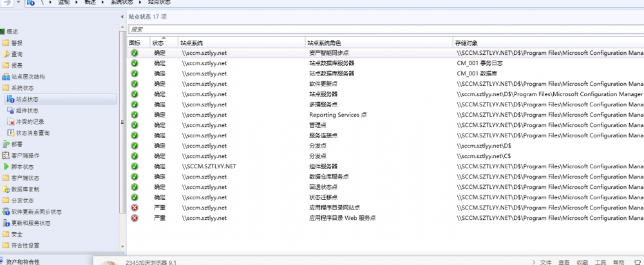This screenshot has width=644, height=265.
Task: Select the CM_001 数据库 row
Action: click(x=386, y=74)
